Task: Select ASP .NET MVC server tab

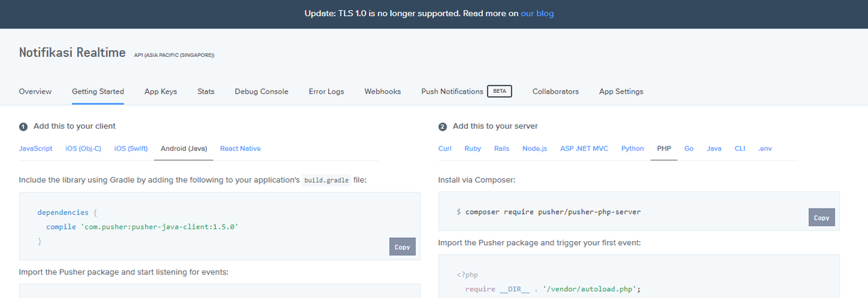Action: coord(584,148)
